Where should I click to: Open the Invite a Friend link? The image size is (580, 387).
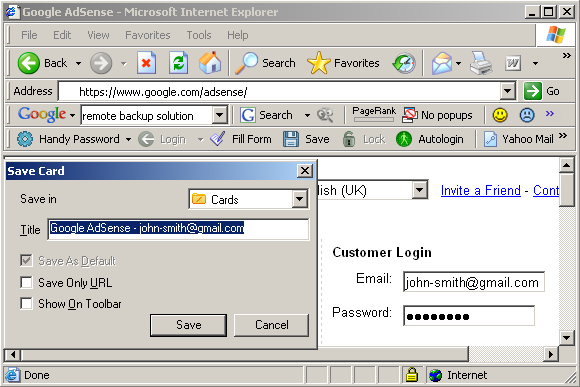click(x=480, y=190)
